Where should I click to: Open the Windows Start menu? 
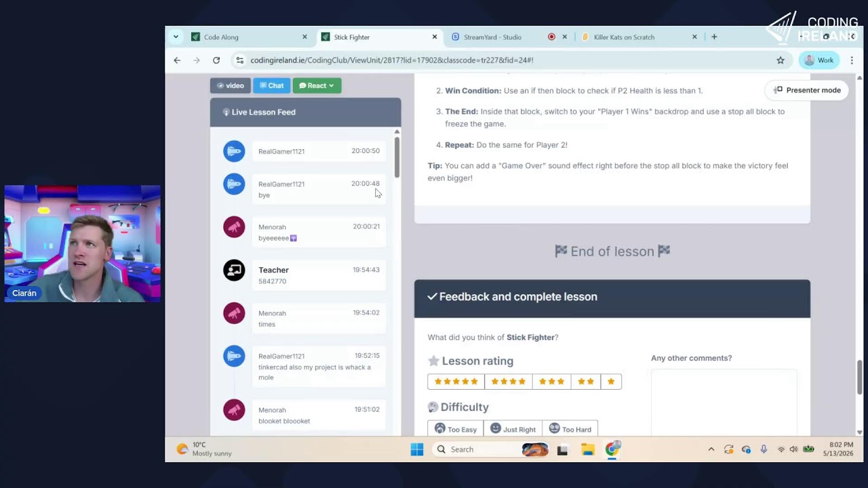click(x=417, y=449)
